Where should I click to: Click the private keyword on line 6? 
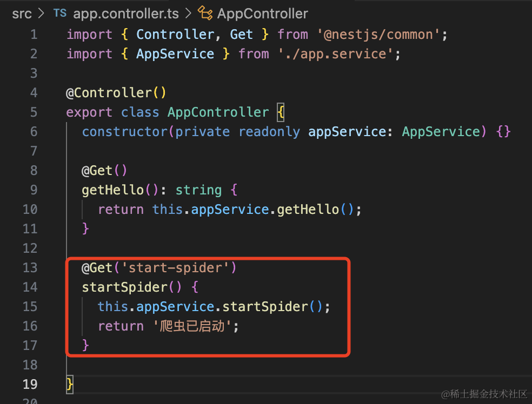click(202, 131)
